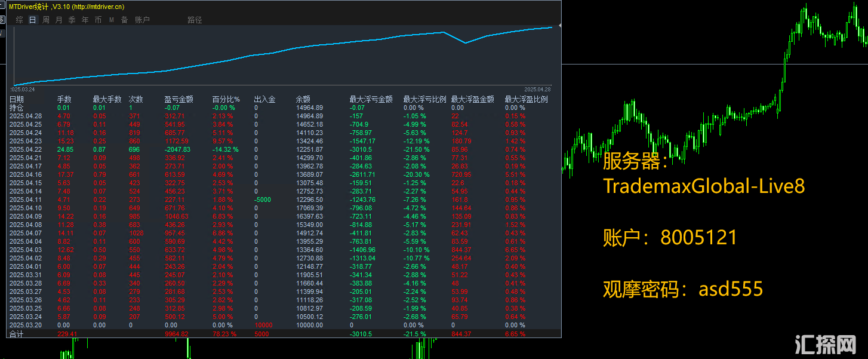Image resolution: width=868 pixels, height=359 pixels.
Task: Select the 日 daily statistics tab
Action: pyautogui.click(x=33, y=20)
